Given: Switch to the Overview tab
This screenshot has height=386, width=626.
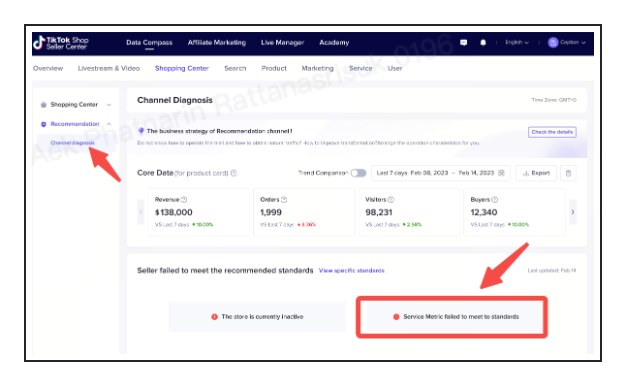Looking at the screenshot, I should tap(48, 68).
